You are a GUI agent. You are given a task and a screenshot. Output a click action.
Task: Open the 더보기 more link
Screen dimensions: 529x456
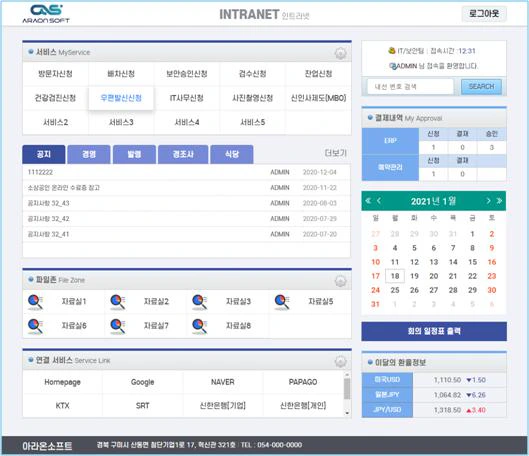[335, 153]
